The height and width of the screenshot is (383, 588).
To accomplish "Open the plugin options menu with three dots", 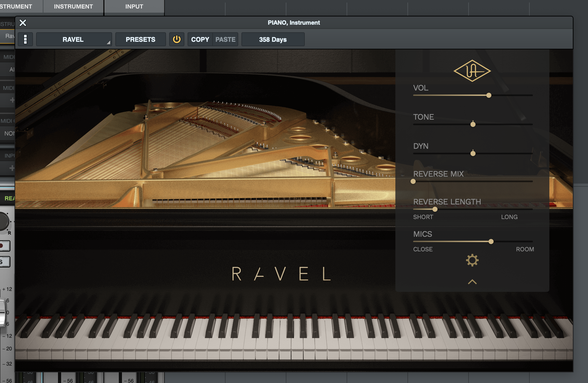I will coord(25,39).
